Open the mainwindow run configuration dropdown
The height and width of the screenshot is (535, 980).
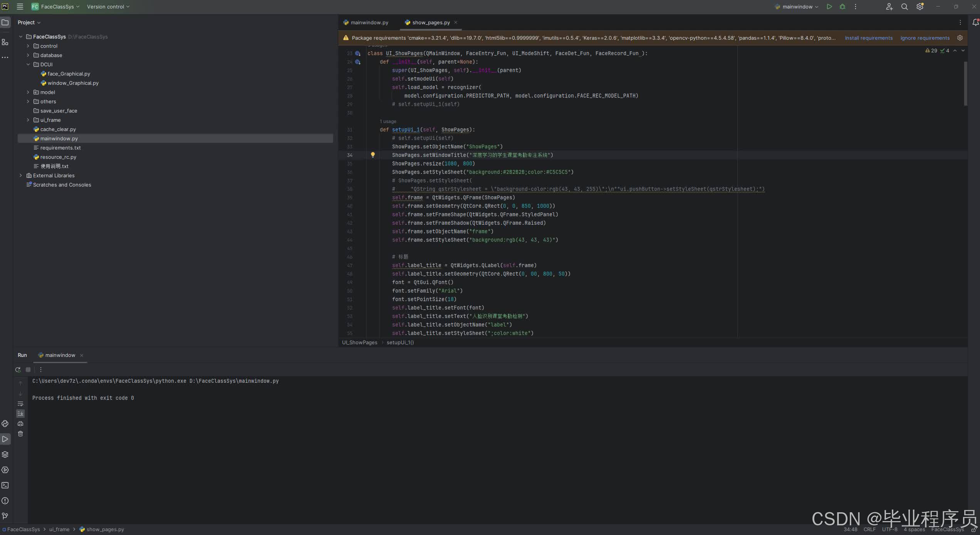coord(797,7)
